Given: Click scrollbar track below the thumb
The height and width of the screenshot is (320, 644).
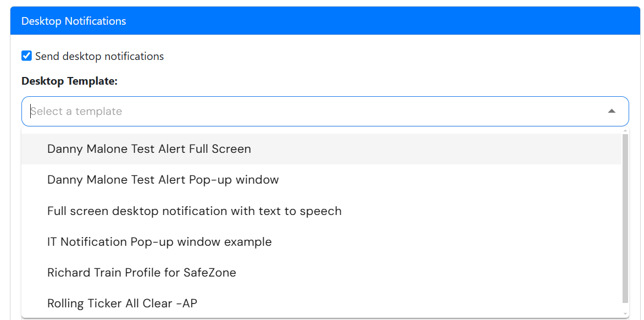Looking at the screenshot, I should (625, 307).
